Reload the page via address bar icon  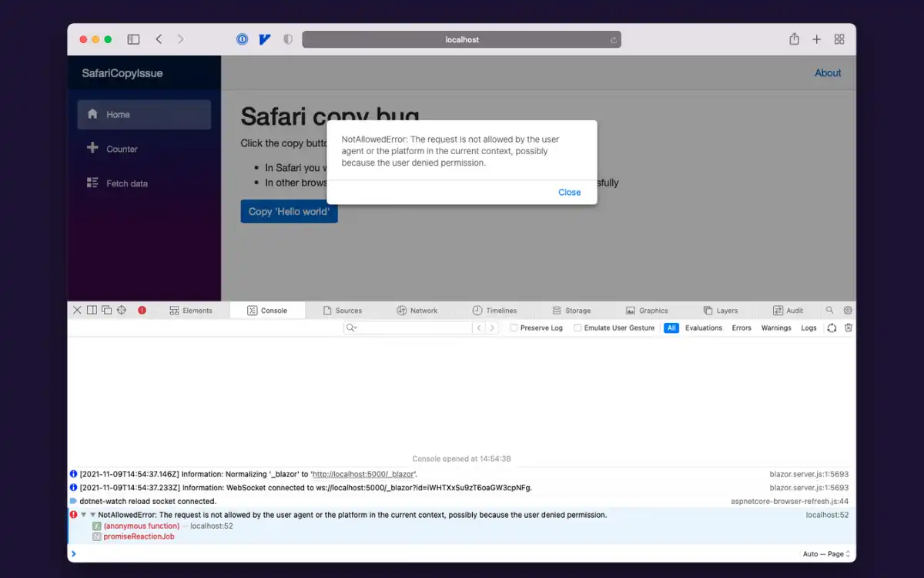tap(614, 40)
